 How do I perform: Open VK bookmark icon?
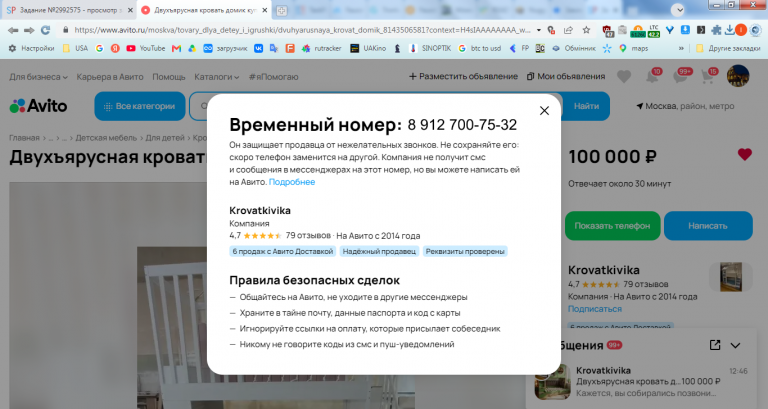click(x=258, y=48)
